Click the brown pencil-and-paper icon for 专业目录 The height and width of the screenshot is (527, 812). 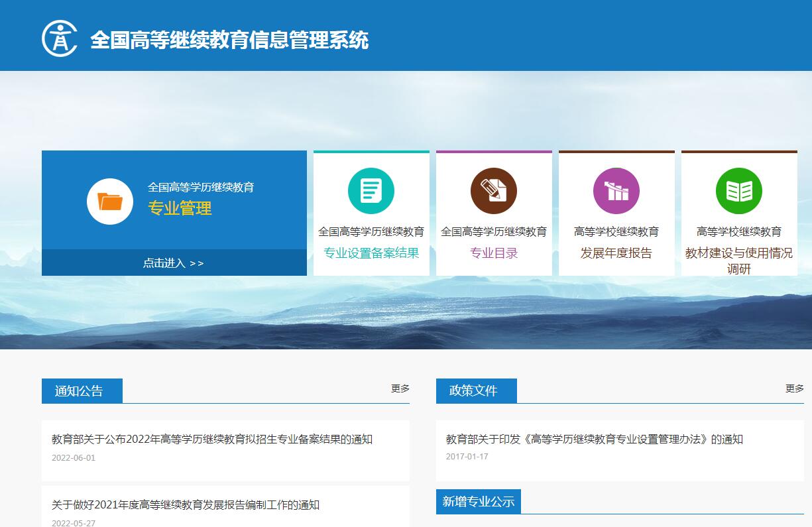494,191
